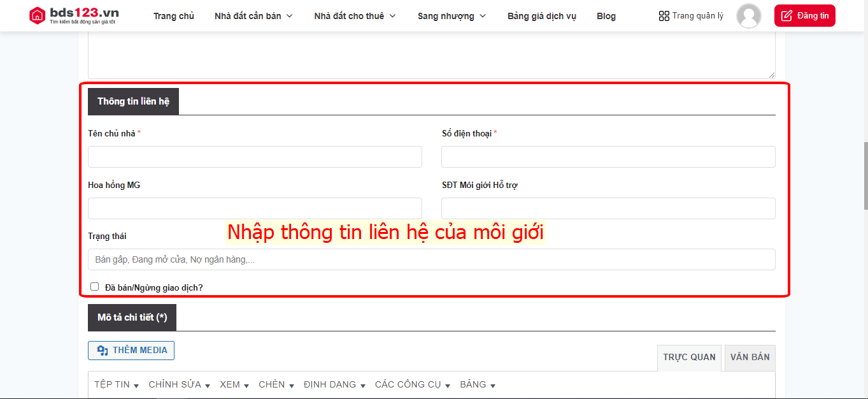Click the bds123.vn home logo
The height and width of the screenshot is (399, 868).
tap(74, 16)
